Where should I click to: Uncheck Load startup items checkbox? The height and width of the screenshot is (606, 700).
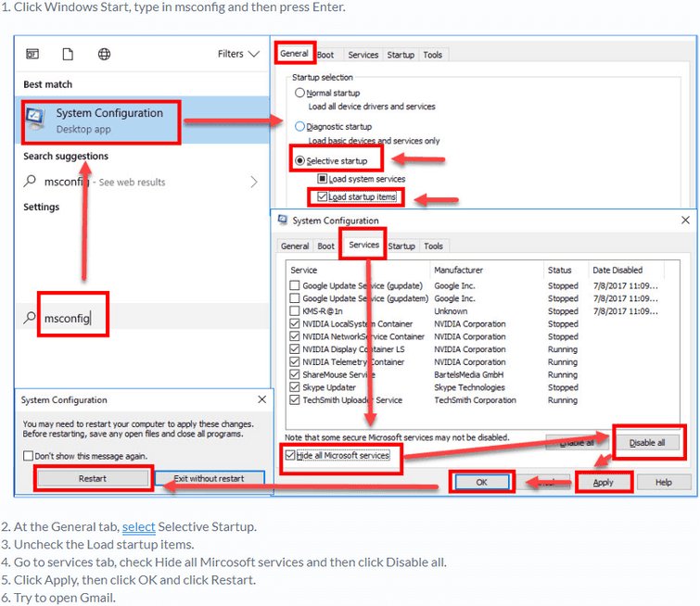coord(322,196)
